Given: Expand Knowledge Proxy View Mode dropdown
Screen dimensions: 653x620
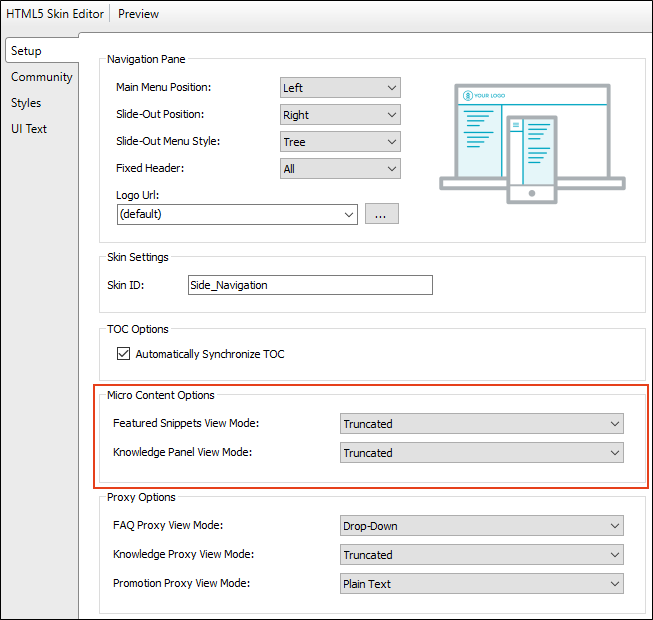Looking at the screenshot, I should pos(481,555).
